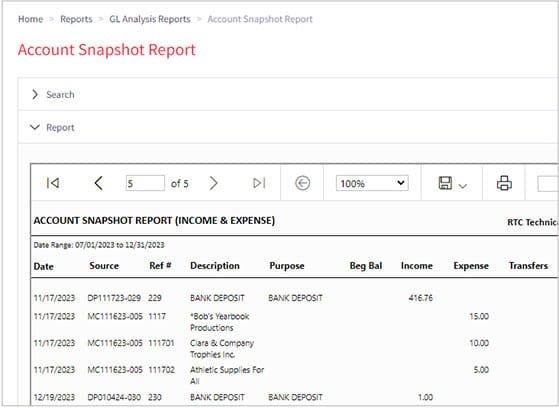Select income amount 1.00
The image size is (559, 408).
point(425,397)
